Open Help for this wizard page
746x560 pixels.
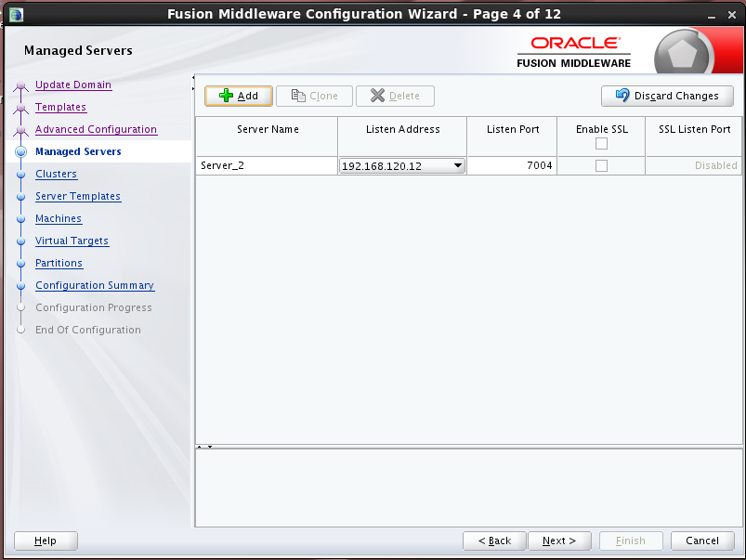[45, 540]
